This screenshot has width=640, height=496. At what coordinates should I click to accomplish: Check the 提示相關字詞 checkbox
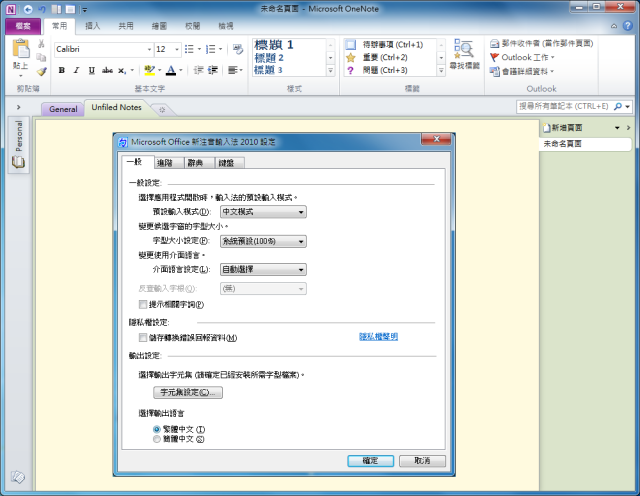(x=143, y=305)
